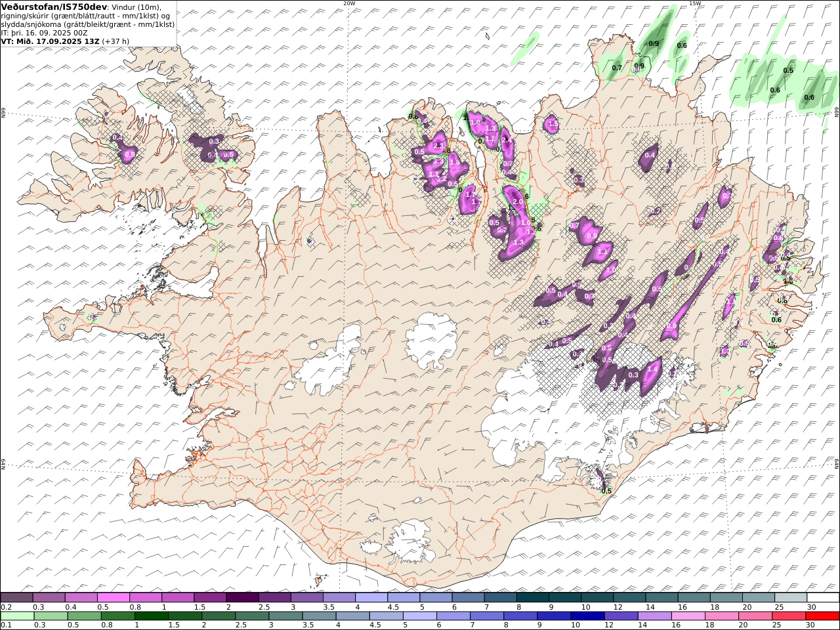This screenshot has height=630, width=840.
Task: Click the bright red swatch at bottom row's right end
Action: coord(822,616)
